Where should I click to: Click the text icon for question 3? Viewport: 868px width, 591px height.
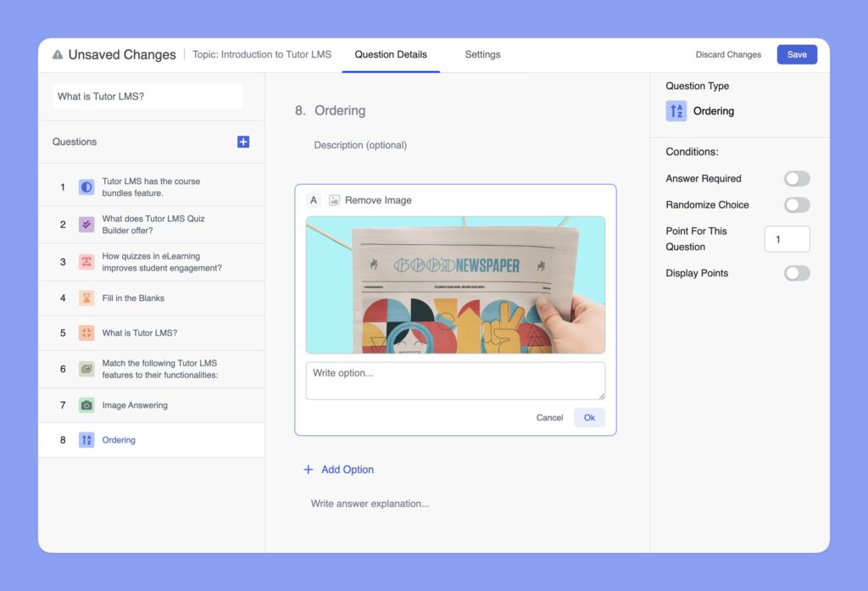point(86,262)
